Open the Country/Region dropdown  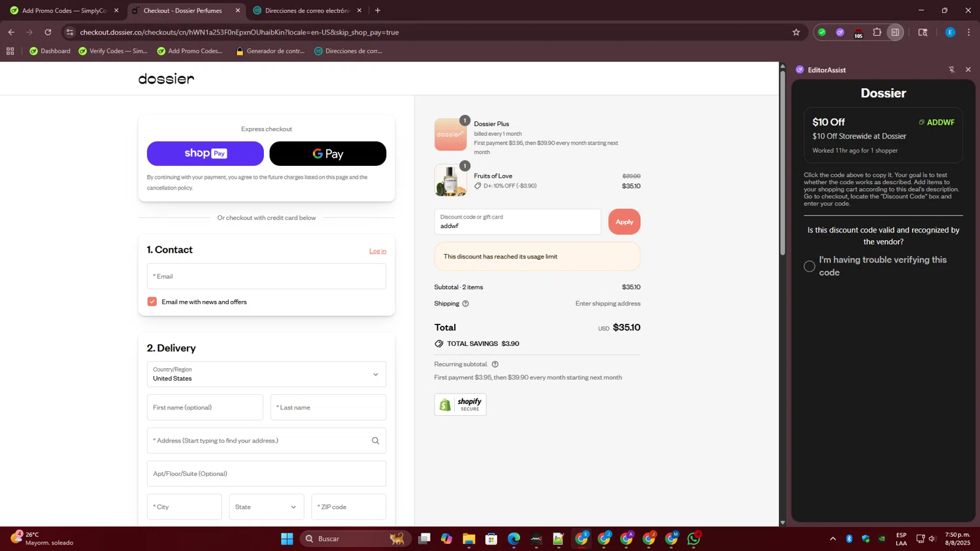(x=267, y=374)
